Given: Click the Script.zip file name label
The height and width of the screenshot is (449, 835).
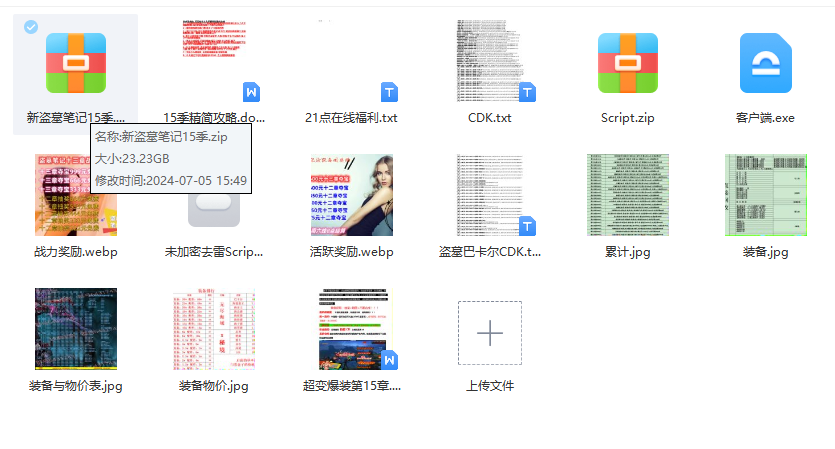Looking at the screenshot, I should click(x=628, y=118).
